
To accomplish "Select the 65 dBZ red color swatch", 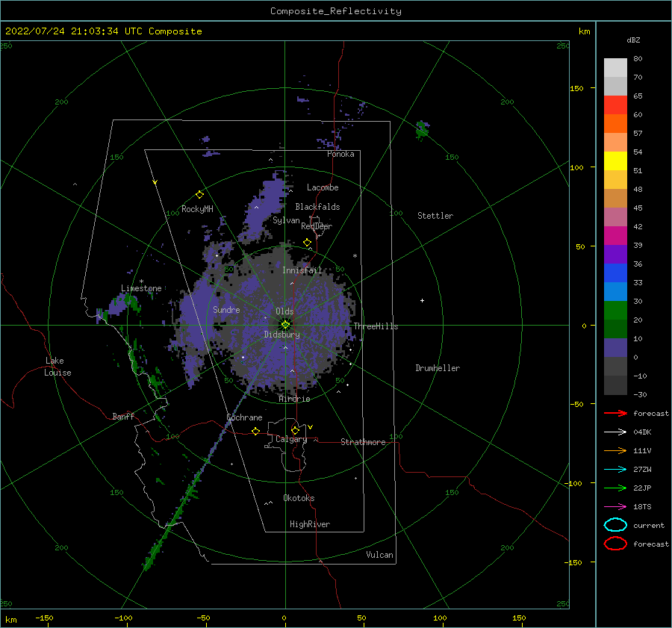I will 615,105.
